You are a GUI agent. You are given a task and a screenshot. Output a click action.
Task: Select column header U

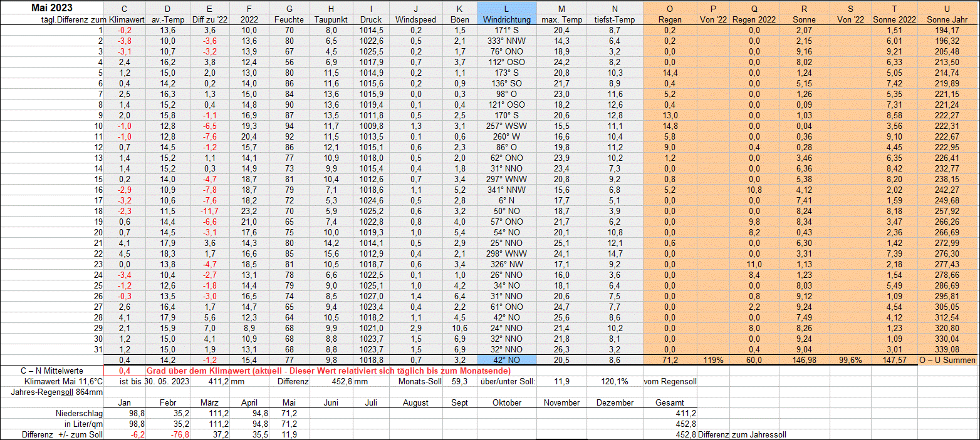[x=947, y=8]
